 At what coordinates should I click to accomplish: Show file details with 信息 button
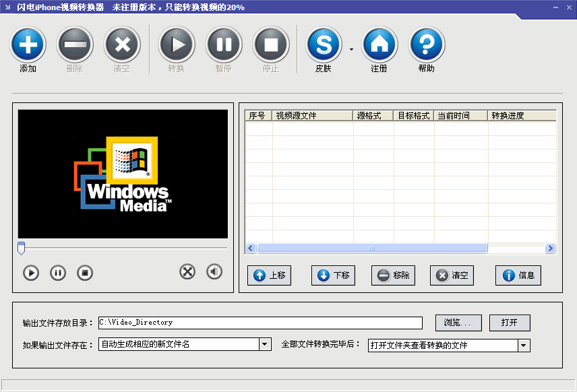pos(518,275)
